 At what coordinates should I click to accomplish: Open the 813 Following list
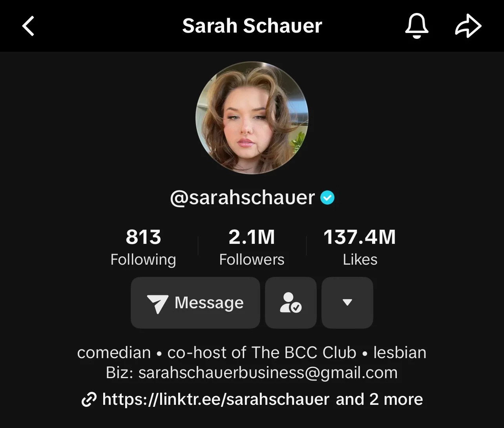(x=143, y=247)
